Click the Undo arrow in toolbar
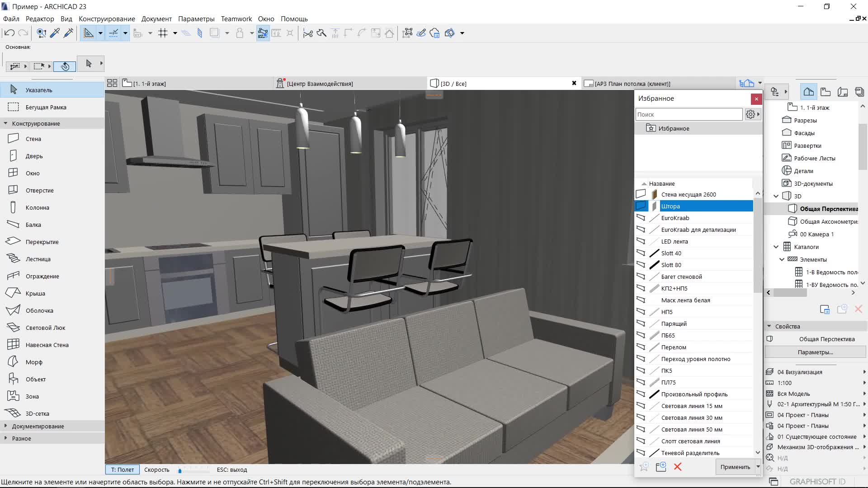Screen dimensions: 868x488 point(9,33)
